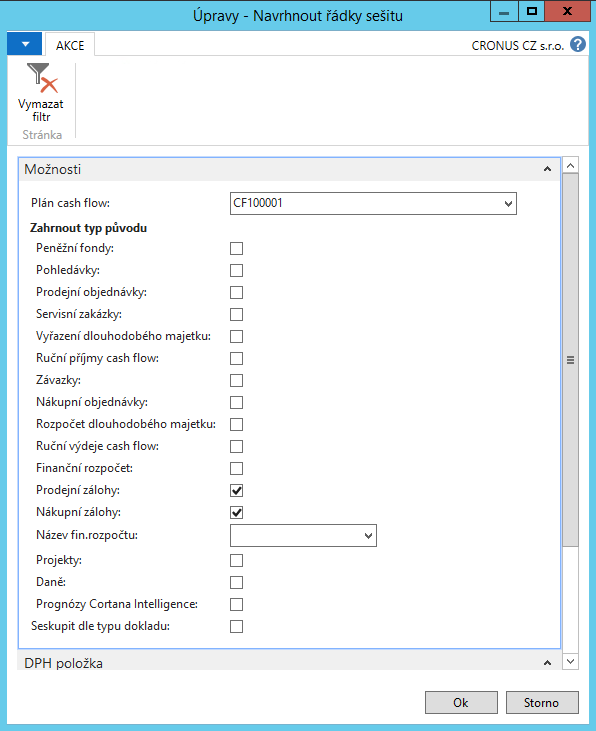Tick the Pohledávky checkbox

(x=236, y=270)
